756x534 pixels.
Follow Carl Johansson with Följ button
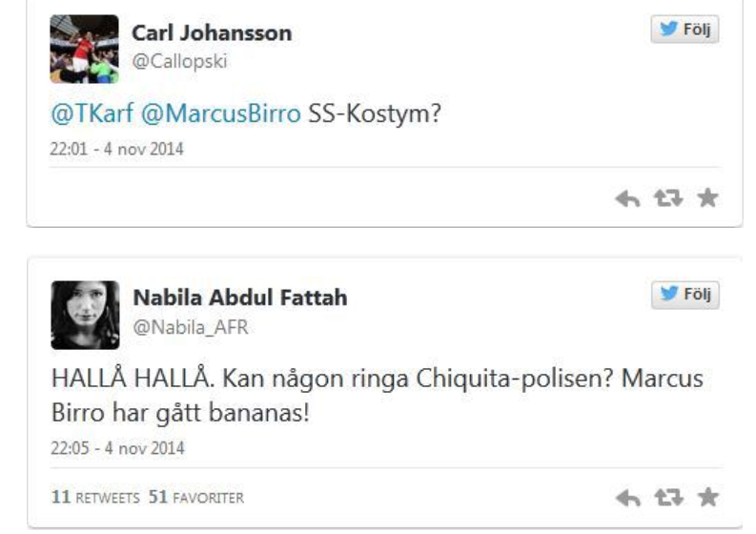(684, 30)
